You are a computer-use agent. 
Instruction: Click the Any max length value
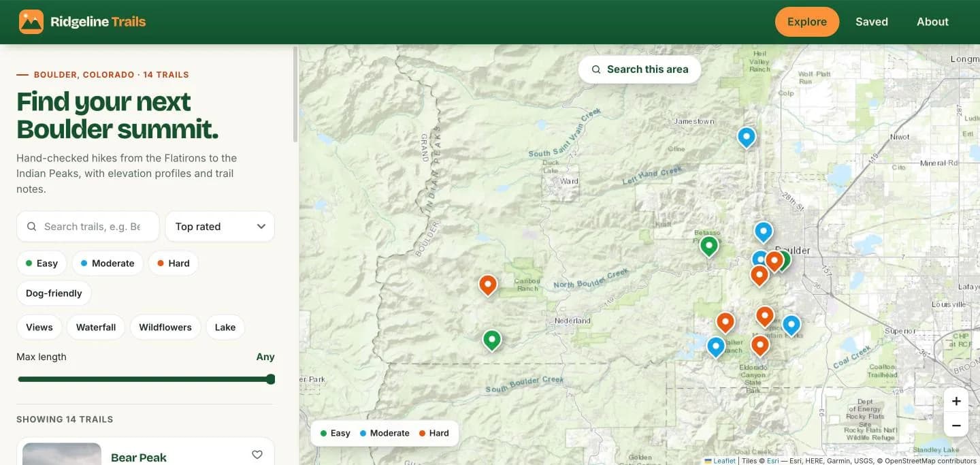(x=265, y=357)
